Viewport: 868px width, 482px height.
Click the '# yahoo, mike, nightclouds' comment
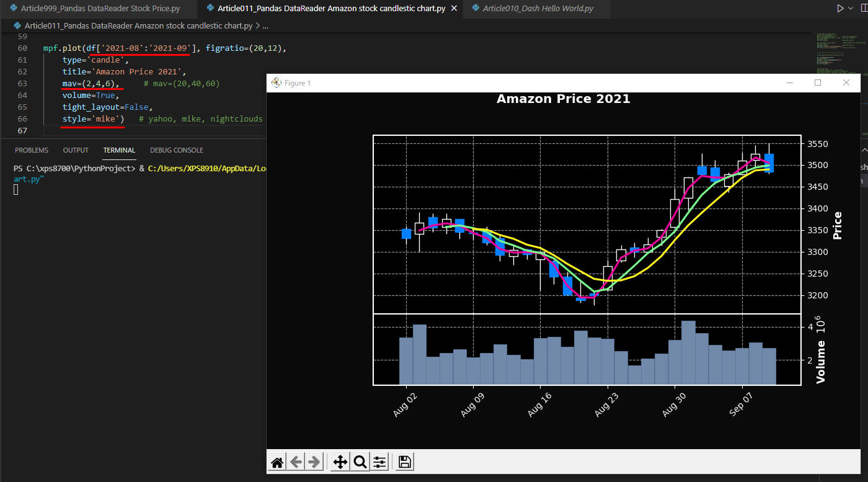click(201, 119)
